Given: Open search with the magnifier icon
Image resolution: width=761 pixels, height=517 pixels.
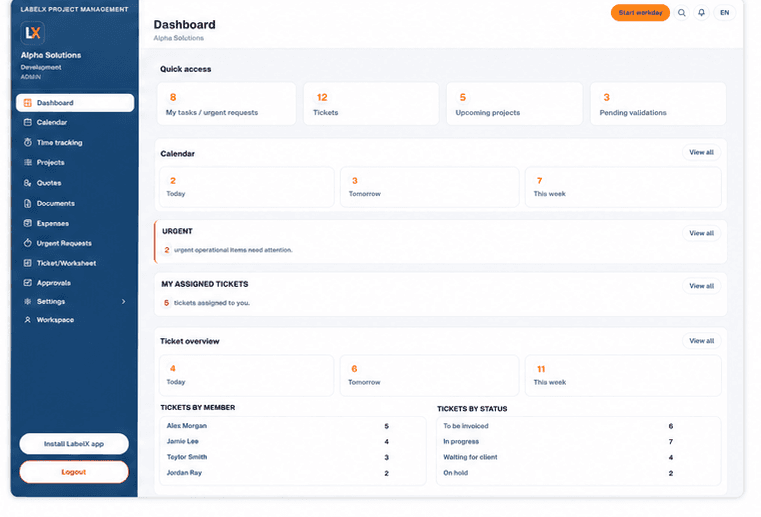Looking at the screenshot, I should (682, 13).
